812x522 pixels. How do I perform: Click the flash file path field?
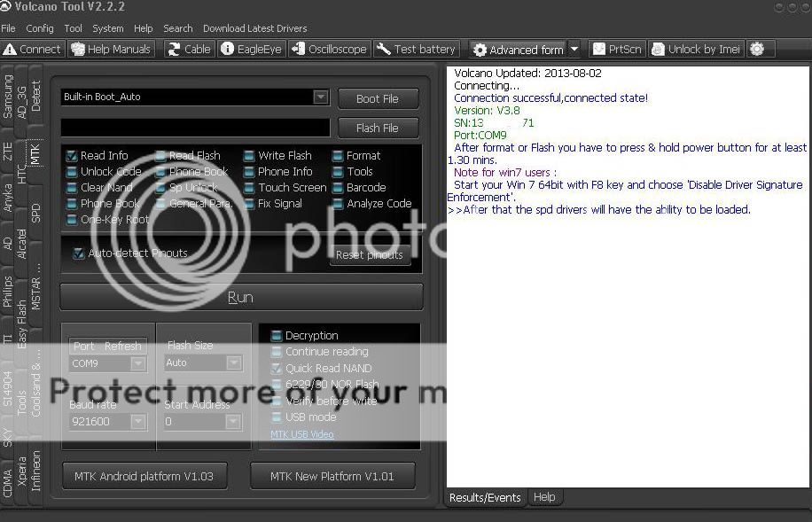pyautogui.click(x=195, y=128)
